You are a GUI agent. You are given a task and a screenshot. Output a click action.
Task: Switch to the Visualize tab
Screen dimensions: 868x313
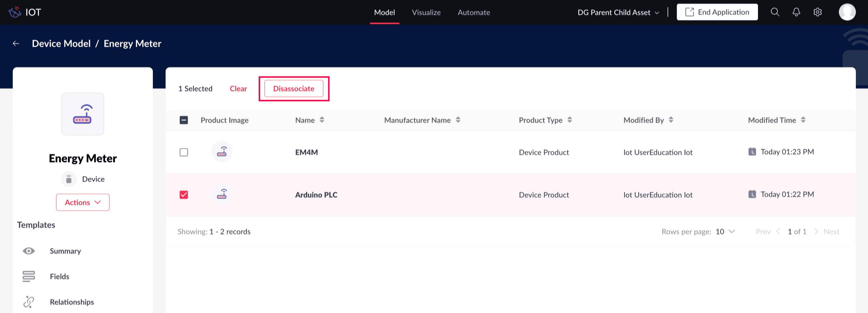[426, 12]
